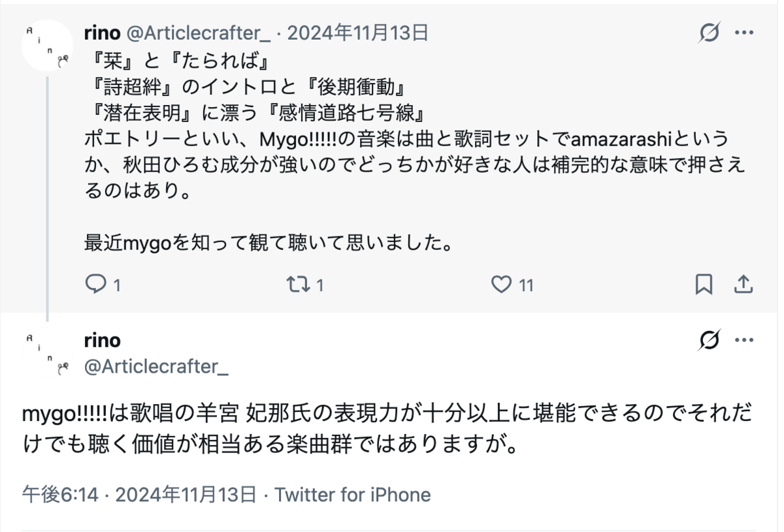Open the rino display name in top tweet
Image resolution: width=784 pixels, height=532 pixels.
click(102, 32)
